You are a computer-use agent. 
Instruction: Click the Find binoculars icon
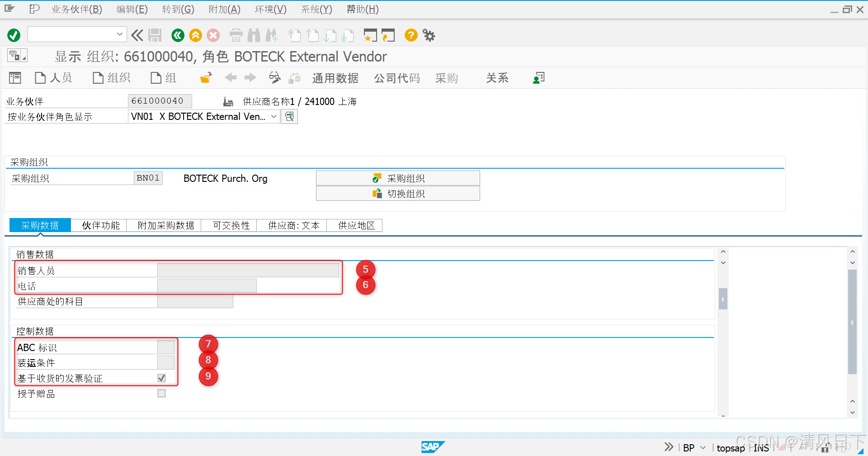point(254,35)
